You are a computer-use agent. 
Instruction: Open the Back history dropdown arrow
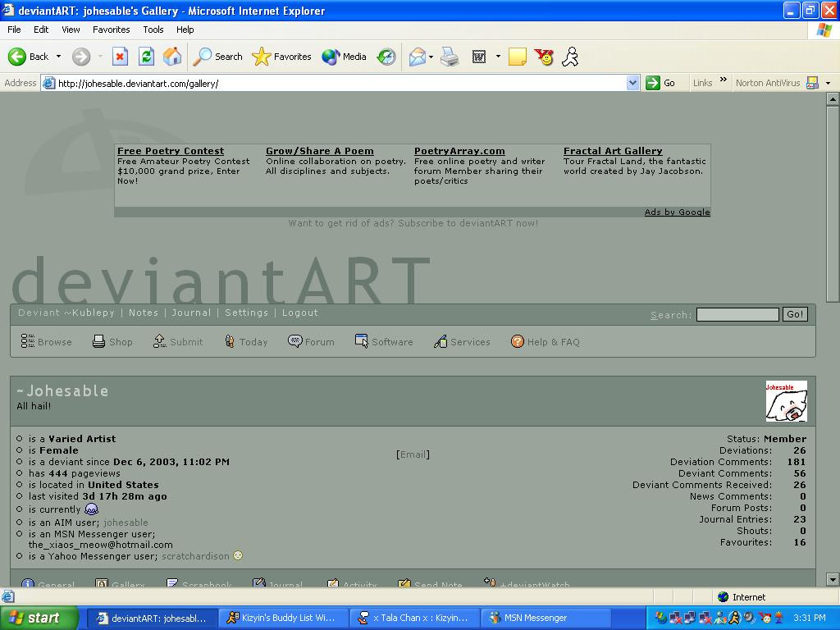[58, 57]
